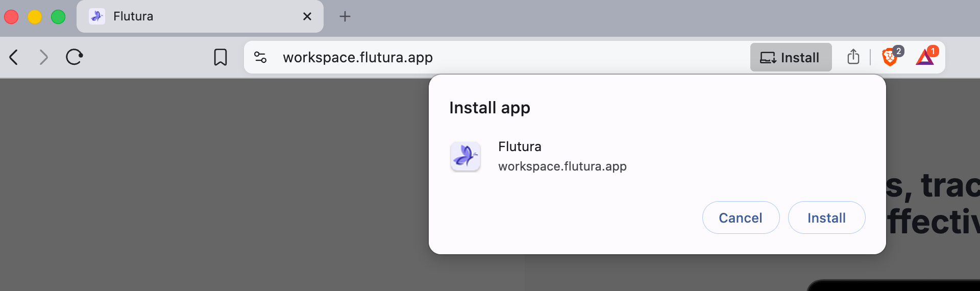Open Brave Shields lion icon

point(890,57)
